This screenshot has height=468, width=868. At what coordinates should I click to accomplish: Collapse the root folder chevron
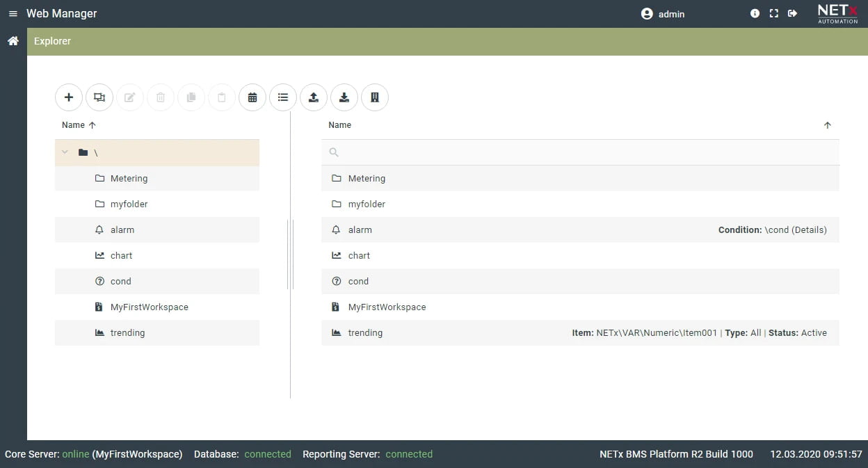click(65, 152)
